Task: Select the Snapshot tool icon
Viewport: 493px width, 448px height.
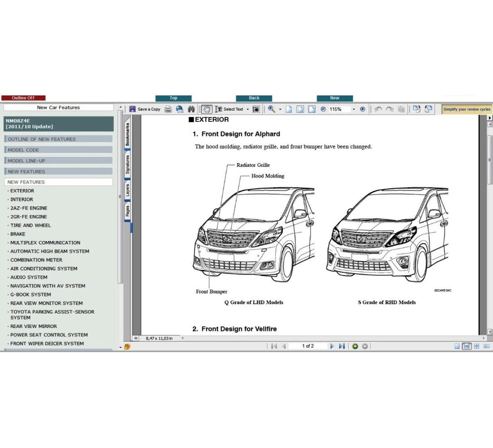Action: [x=256, y=109]
